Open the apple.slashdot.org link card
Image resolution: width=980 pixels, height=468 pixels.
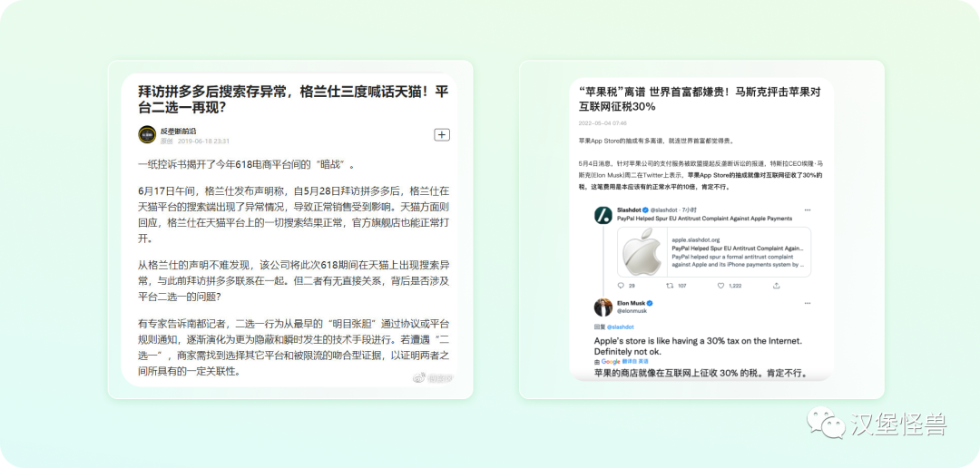point(714,252)
